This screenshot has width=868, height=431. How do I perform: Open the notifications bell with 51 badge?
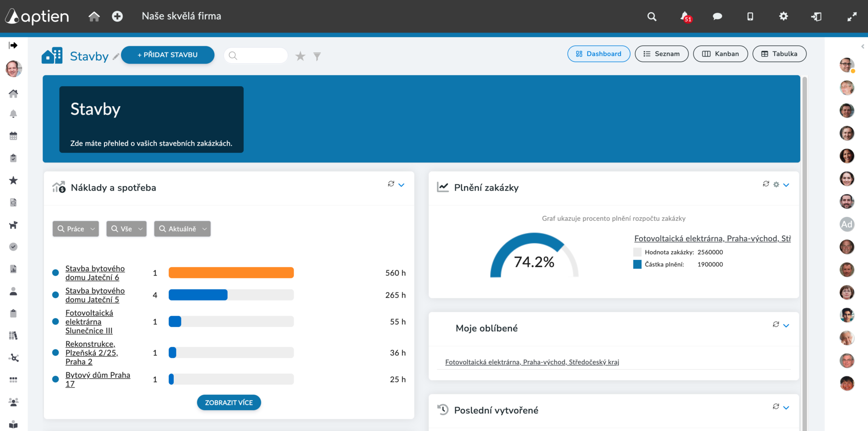pos(685,17)
